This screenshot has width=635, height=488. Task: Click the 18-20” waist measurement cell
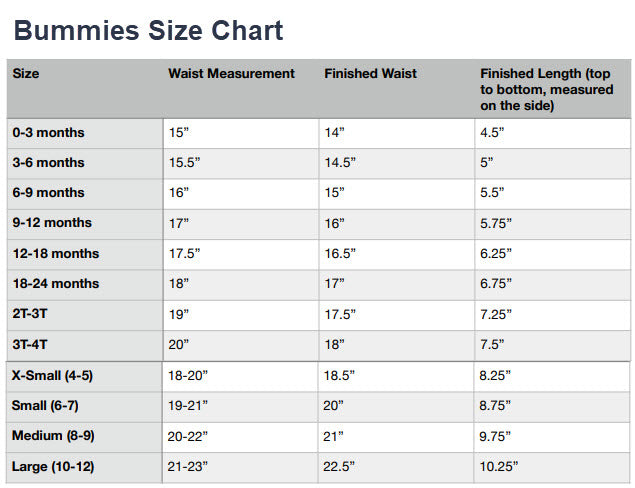pos(188,376)
